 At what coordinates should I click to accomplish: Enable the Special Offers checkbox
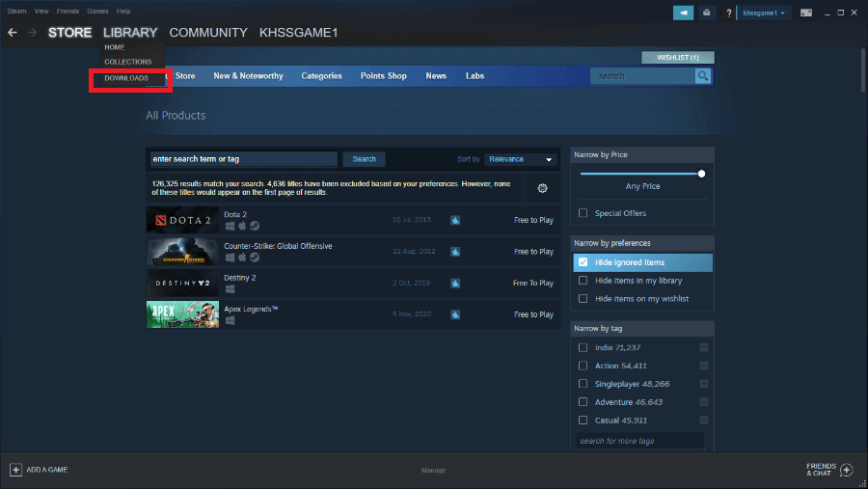coord(583,213)
